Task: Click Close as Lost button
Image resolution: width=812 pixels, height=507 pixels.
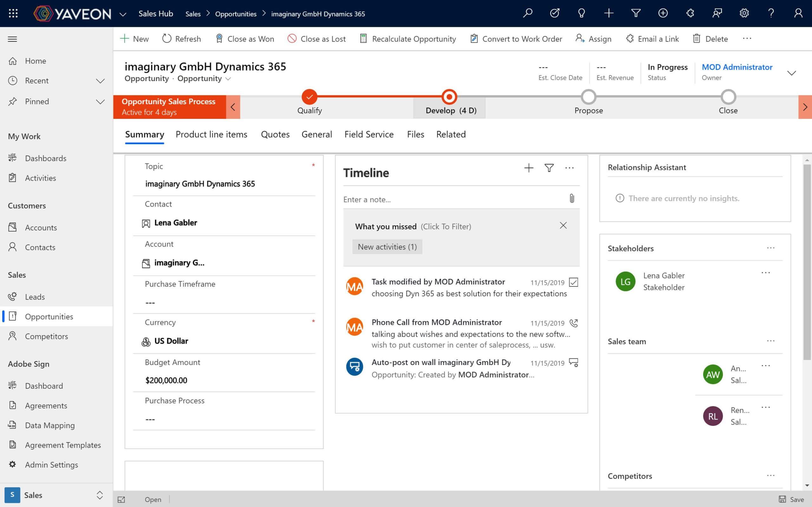Action: (x=317, y=39)
